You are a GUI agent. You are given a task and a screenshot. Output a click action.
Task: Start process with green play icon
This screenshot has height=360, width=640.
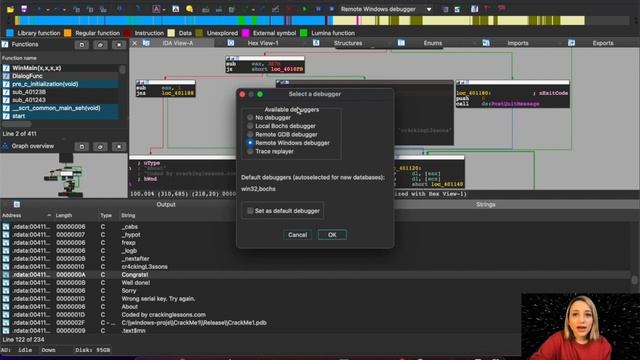(x=304, y=9)
